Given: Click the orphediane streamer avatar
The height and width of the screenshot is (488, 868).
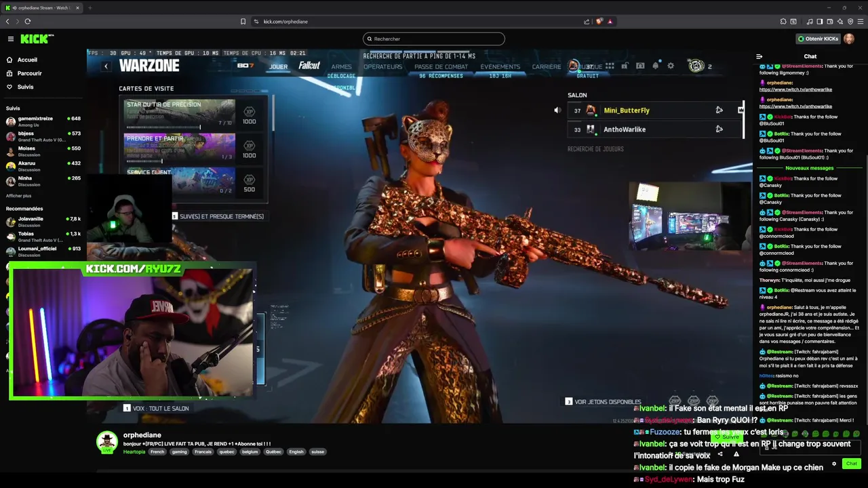Looking at the screenshot, I should tap(106, 442).
